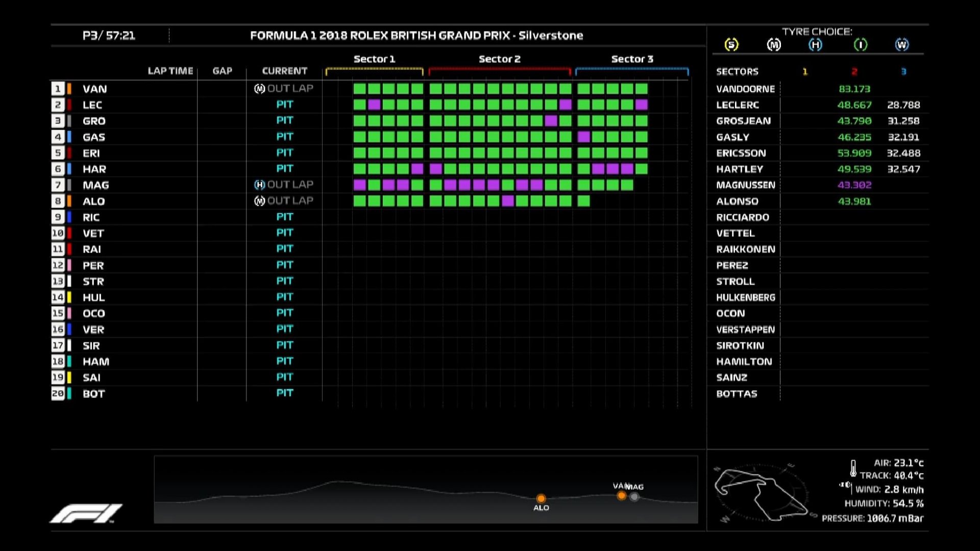Toggle the Hard tyre badge beside MAG's OUT LAP

pos(260,185)
